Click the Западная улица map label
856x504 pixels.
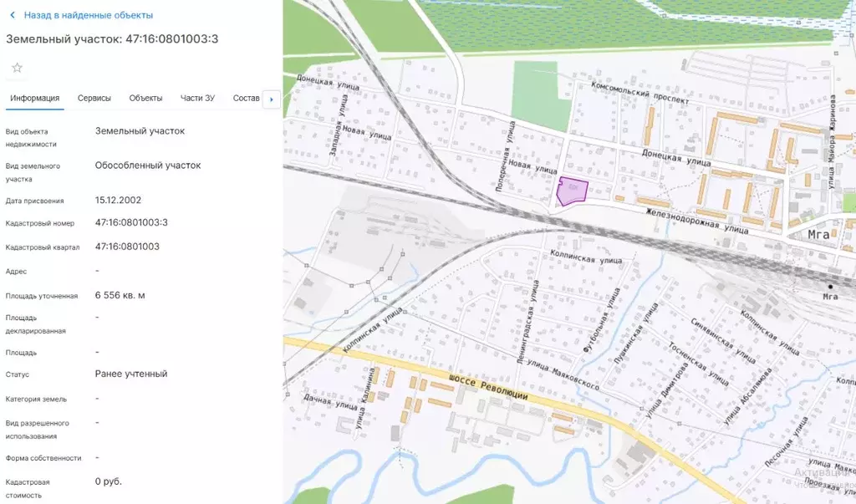click(x=339, y=125)
